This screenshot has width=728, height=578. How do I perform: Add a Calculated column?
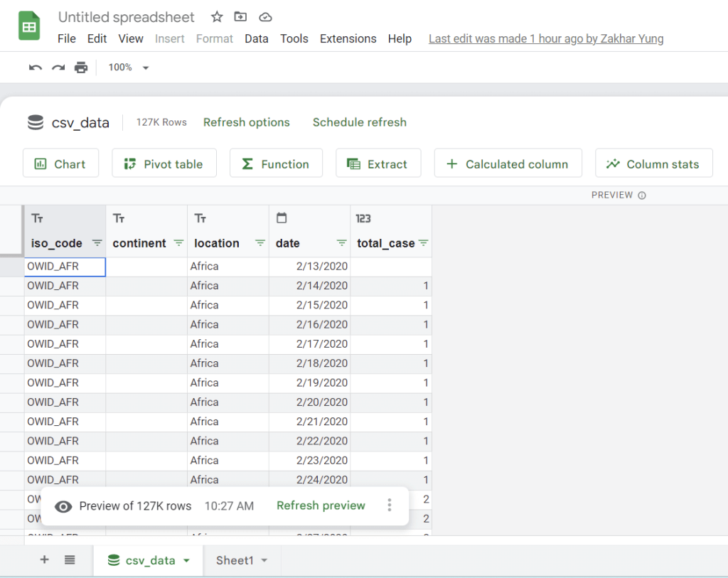[508, 163]
